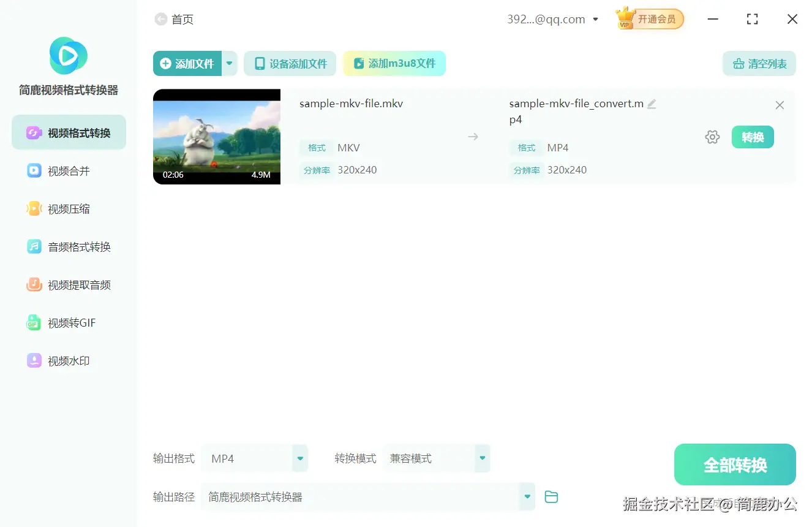This screenshot has height=527, width=812.
Task: Open the 添加文件 add-file dropdown arrow
Action: pos(230,63)
